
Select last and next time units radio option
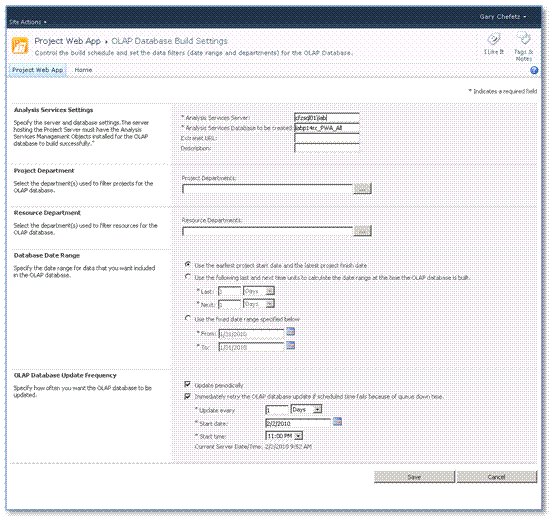[x=188, y=277]
